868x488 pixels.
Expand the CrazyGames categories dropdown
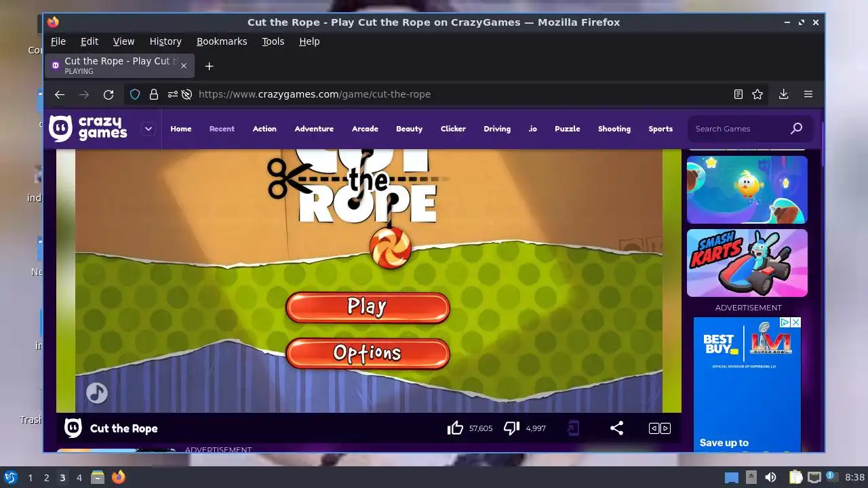149,129
